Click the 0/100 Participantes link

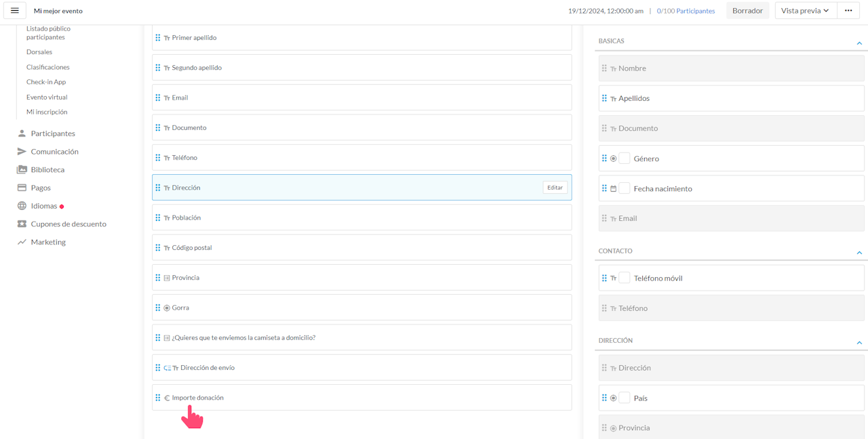point(686,11)
